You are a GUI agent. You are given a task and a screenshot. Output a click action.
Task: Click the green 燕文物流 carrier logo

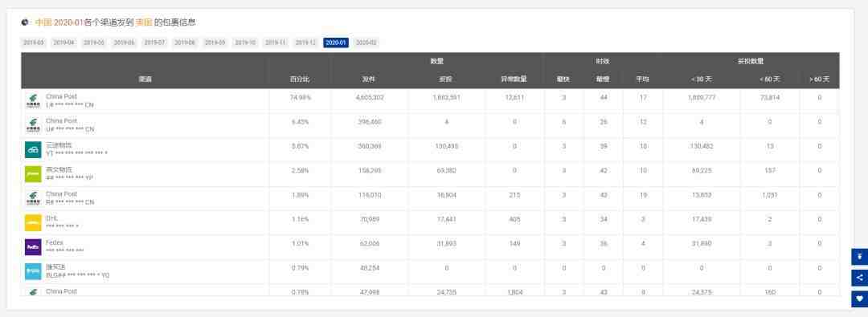coord(33,173)
